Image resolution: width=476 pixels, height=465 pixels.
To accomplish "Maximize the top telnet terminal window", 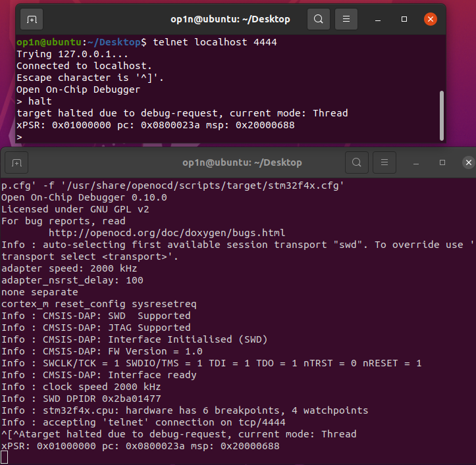I will [404, 20].
